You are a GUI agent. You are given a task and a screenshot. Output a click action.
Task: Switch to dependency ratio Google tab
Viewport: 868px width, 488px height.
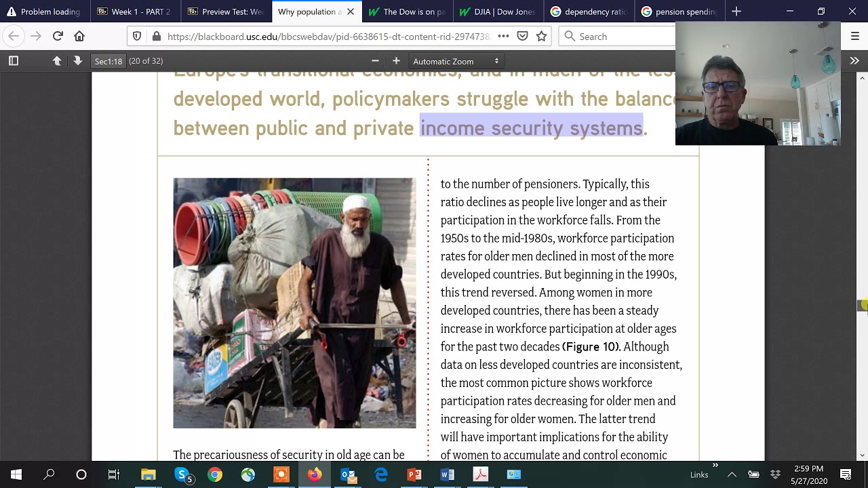pos(589,12)
